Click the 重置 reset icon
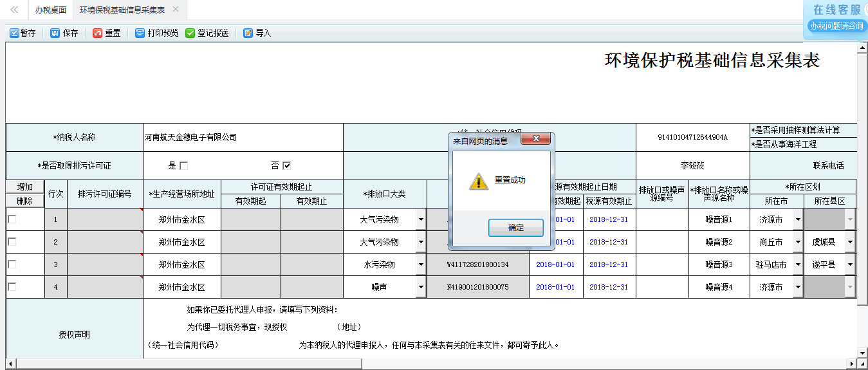 point(98,33)
